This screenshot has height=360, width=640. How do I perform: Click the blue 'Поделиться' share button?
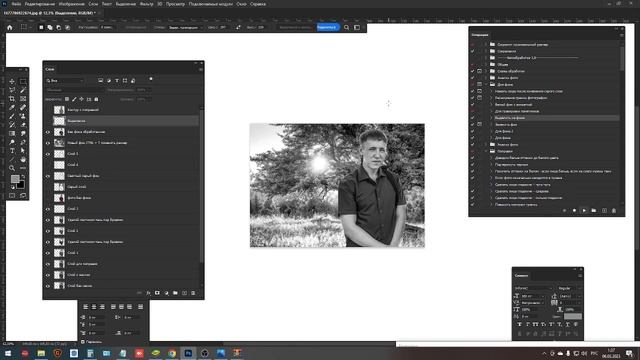[328, 27]
